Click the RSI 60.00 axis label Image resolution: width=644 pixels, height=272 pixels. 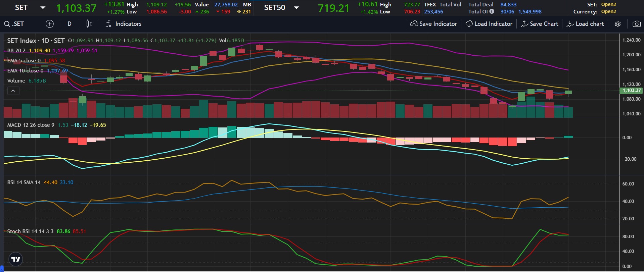click(628, 184)
